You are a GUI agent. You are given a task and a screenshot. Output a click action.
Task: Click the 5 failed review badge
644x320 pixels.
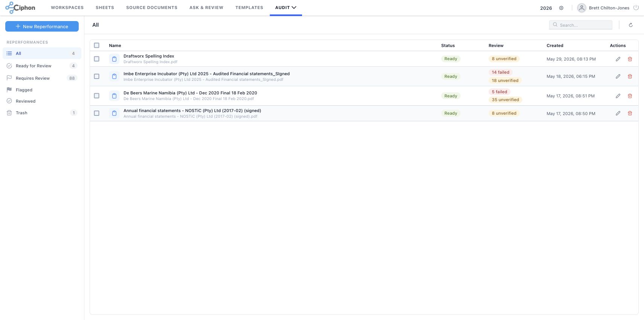[499, 92]
